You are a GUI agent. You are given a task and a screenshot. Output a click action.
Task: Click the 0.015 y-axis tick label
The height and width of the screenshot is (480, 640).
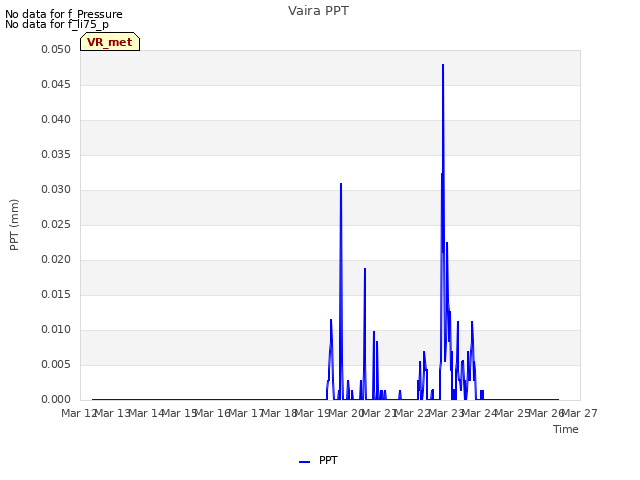(56, 295)
